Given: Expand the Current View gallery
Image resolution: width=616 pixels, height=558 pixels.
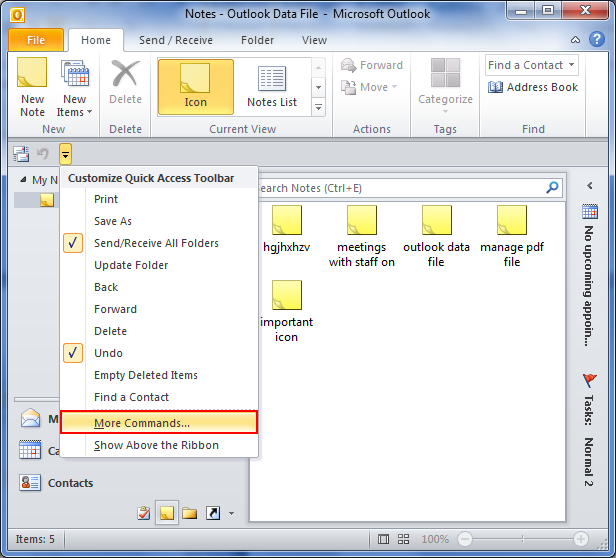Looking at the screenshot, I should [319, 107].
